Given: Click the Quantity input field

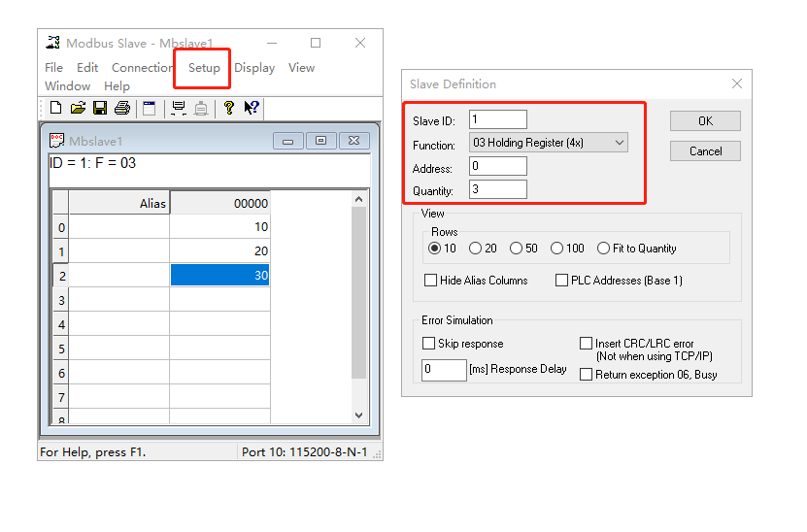Looking at the screenshot, I should [497, 189].
